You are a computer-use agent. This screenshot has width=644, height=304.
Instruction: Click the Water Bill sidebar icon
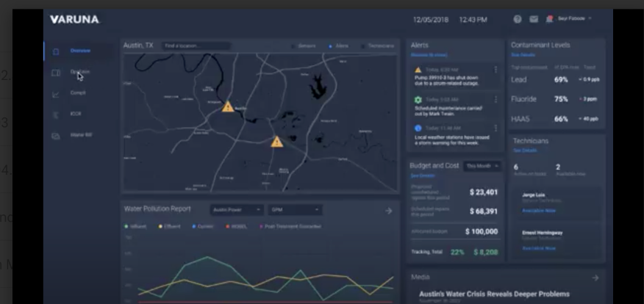tap(56, 136)
